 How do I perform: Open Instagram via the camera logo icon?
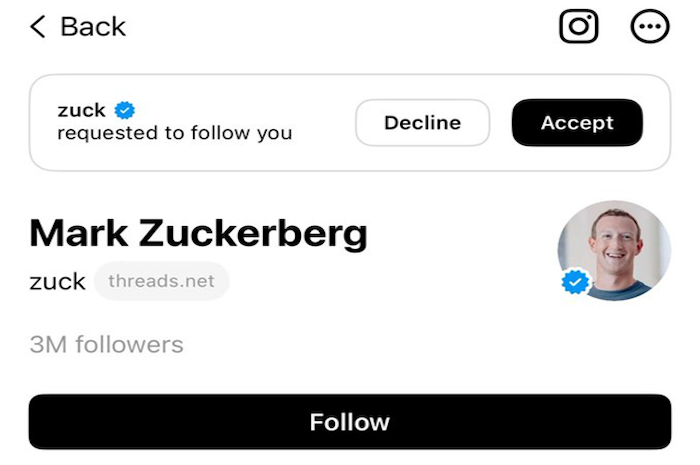[x=578, y=26]
